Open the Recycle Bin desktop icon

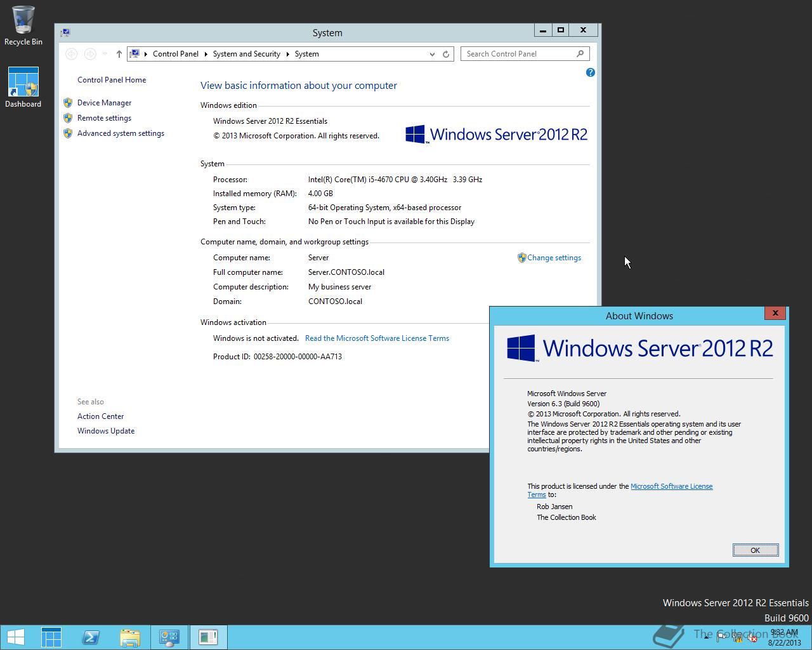click(x=23, y=25)
